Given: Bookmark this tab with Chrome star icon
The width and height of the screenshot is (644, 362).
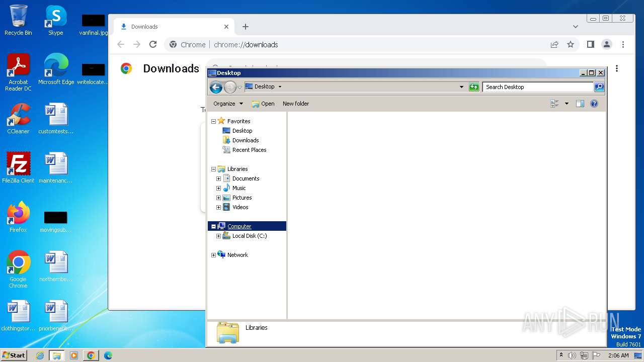Looking at the screenshot, I should click(571, 44).
